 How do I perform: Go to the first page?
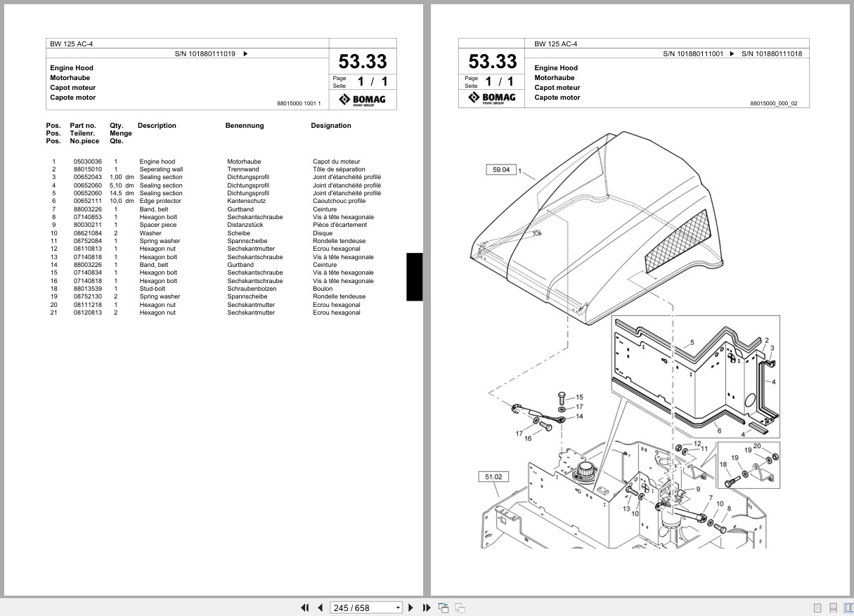coord(305,608)
